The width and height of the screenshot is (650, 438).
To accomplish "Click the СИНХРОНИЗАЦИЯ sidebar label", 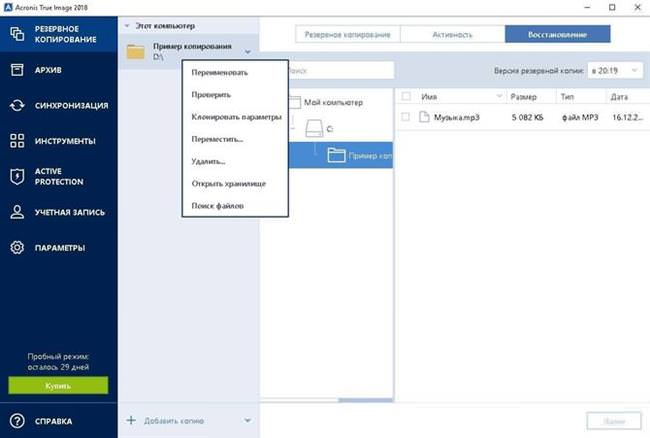I will pyautogui.click(x=71, y=106).
